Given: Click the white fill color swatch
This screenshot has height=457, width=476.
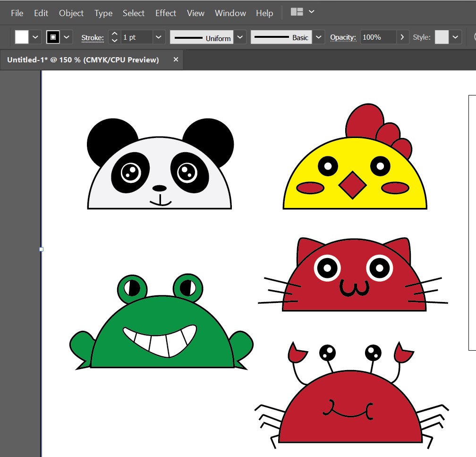Looking at the screenshot, I should [x=22, y=37].
